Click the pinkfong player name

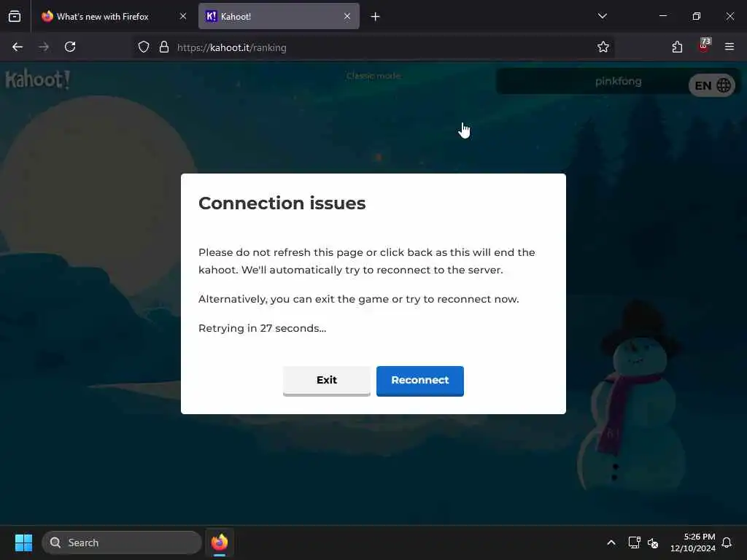coord(619,82)
